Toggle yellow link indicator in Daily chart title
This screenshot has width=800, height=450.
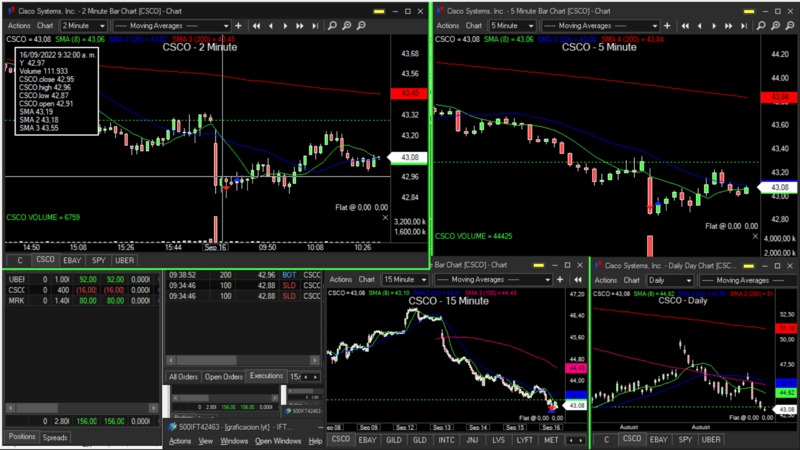747,265
